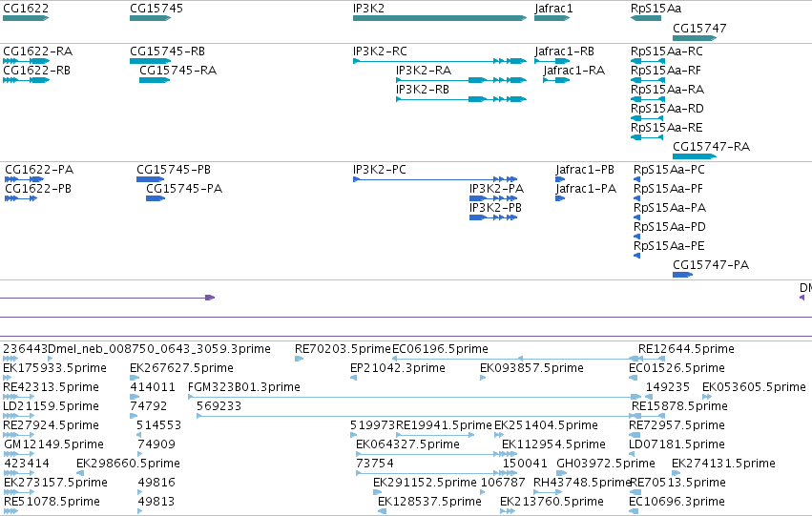Select EST RE70203.5prime
This screenshot has width=812, height=516.
point(343,349)
